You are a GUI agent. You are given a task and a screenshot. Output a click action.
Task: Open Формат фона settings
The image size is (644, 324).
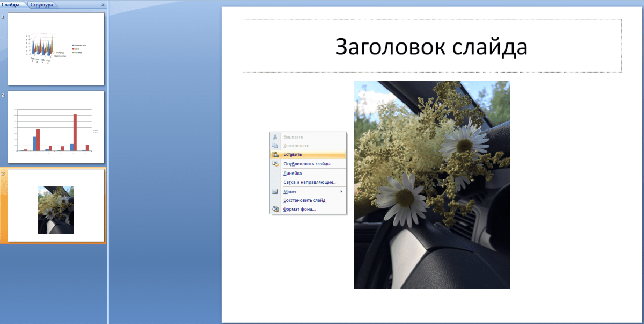(x=299, y=209)
